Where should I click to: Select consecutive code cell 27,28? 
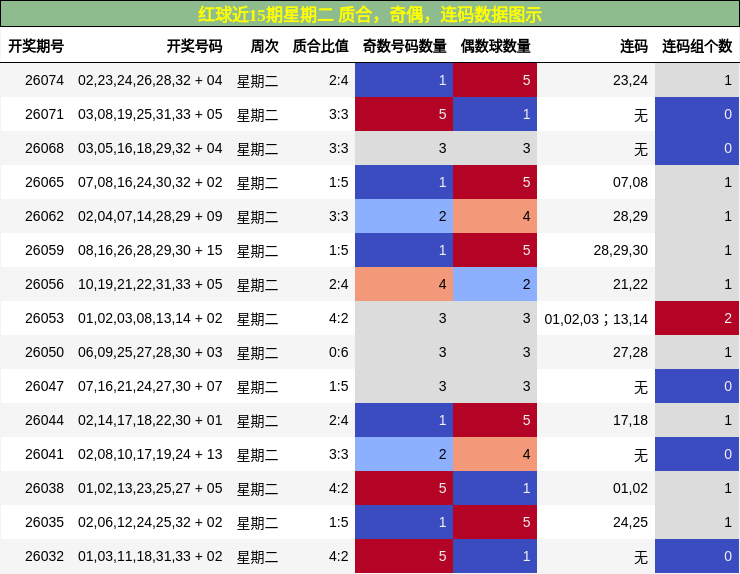point(630,352)
